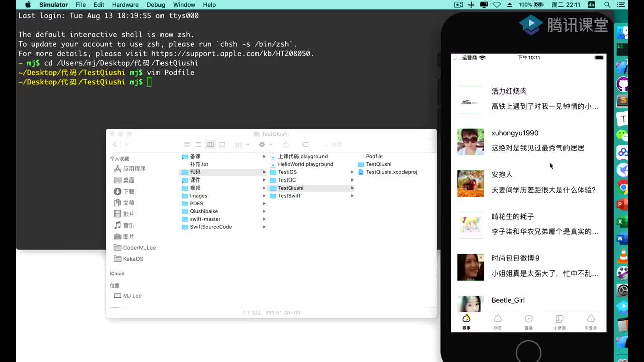
Task: Open the post by 活力红烧肉
Action: [528, 99]
